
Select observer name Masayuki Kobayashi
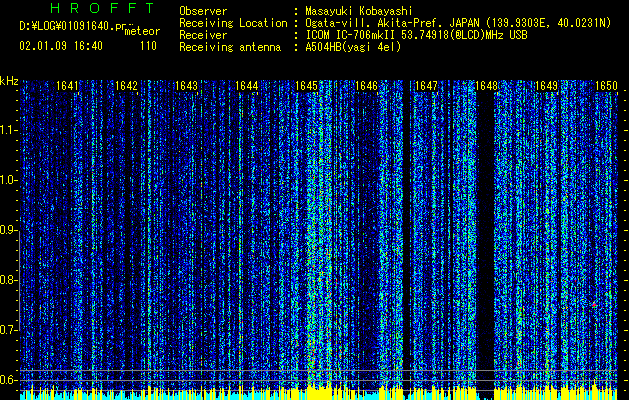click(x=359, y=11)
